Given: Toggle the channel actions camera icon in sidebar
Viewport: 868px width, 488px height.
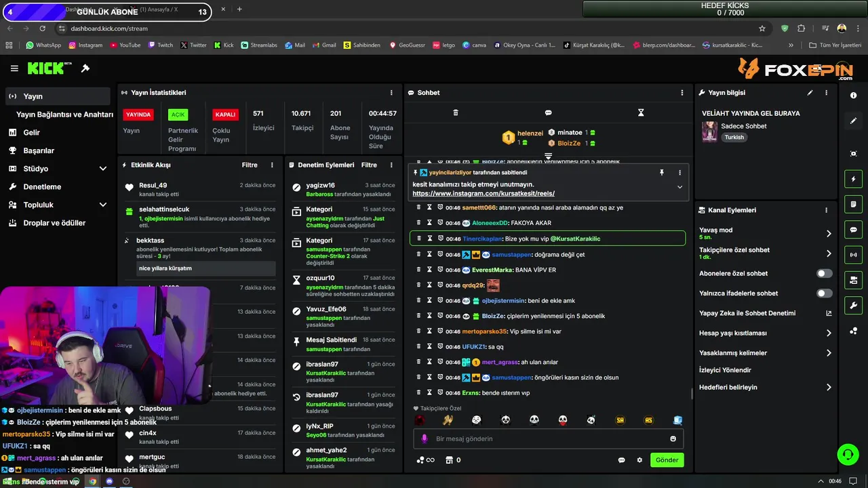Looking at the screenshot, I should pyautogui.click(x=853, y=280).
